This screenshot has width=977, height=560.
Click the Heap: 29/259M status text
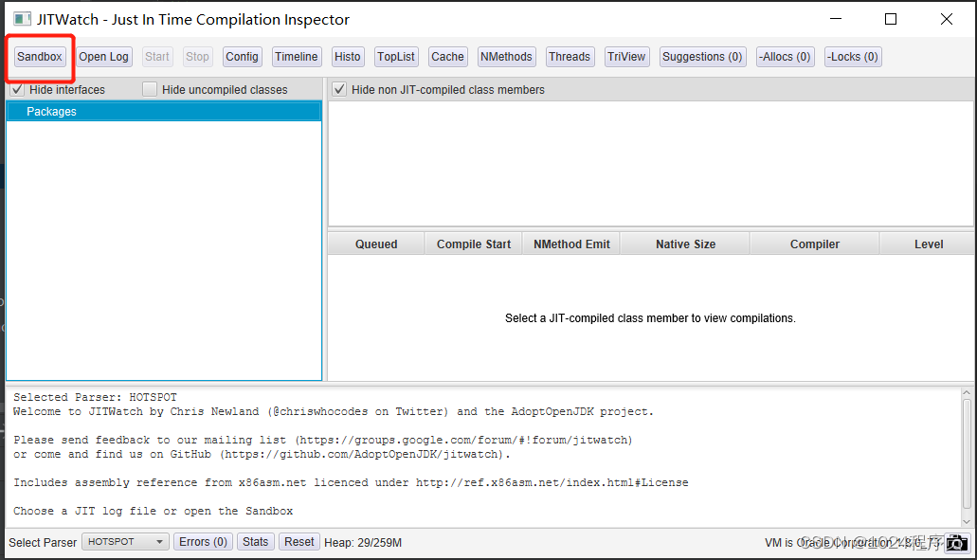(363, 543)
